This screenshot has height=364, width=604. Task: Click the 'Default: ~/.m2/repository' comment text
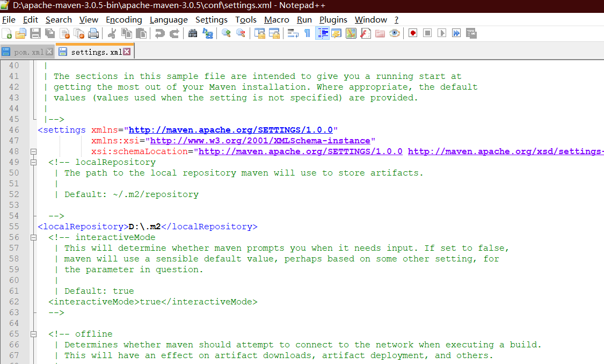click(x=132, y=194)
